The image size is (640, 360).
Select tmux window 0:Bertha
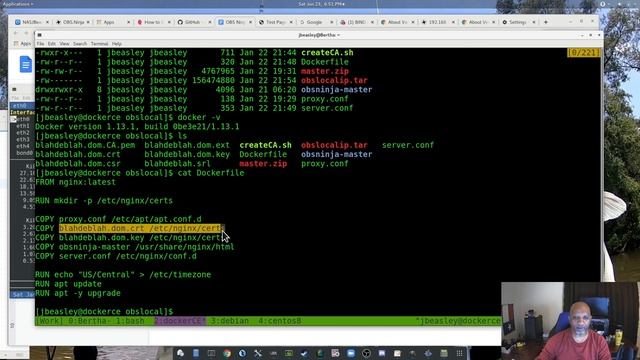(89, 321)
